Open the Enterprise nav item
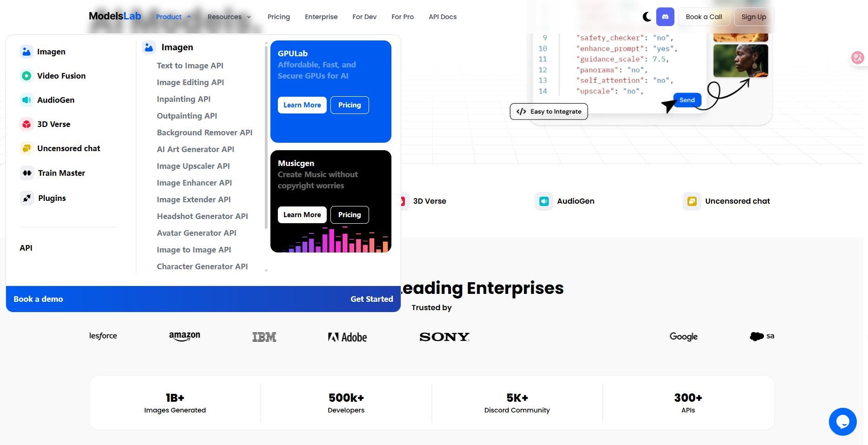The height and width of the screenshot is (445, 868). point(321,17)
